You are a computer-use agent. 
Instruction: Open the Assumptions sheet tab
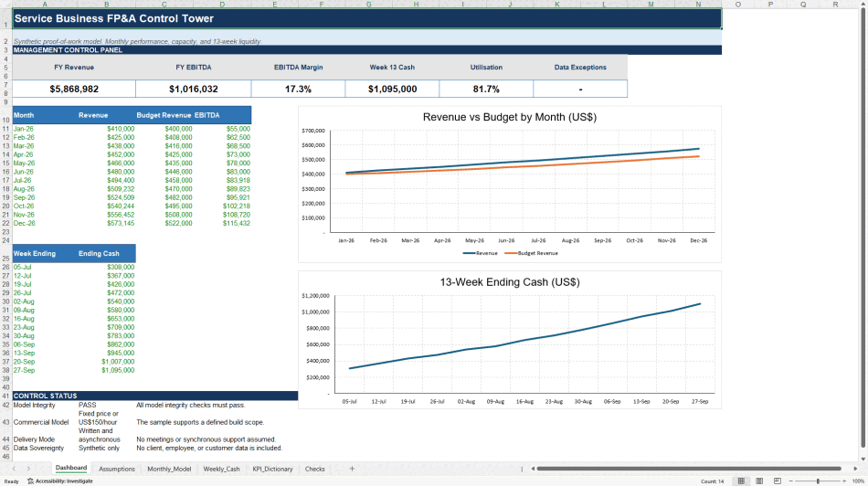tap(116, 469)
